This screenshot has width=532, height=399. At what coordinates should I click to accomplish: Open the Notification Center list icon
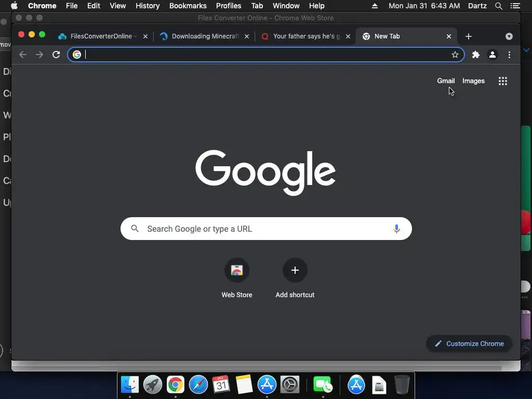click(x=515, y=6)
